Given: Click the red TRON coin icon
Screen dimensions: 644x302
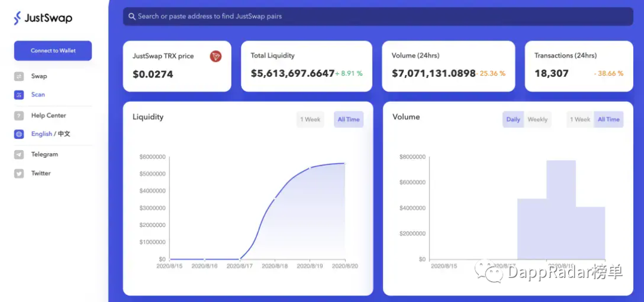Looking at the screenshot, I should click(x=216, y=56).
